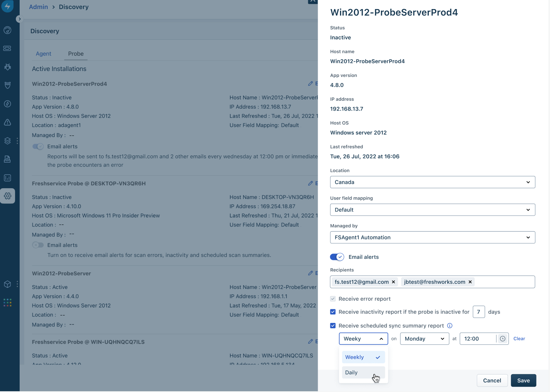Click the Discovery breadcrumb text
Viewport: 550px width, 392px height.
tap(74, 7)
